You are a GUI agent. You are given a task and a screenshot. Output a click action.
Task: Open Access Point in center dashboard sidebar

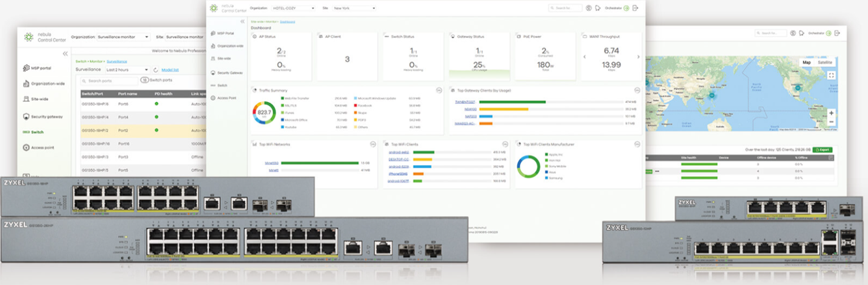[226, 98]
